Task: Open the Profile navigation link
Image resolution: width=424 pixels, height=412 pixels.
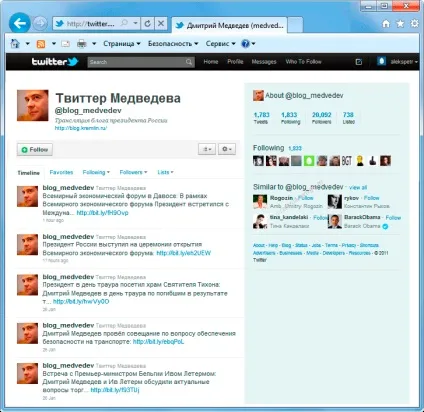Action: coord(235,62)
